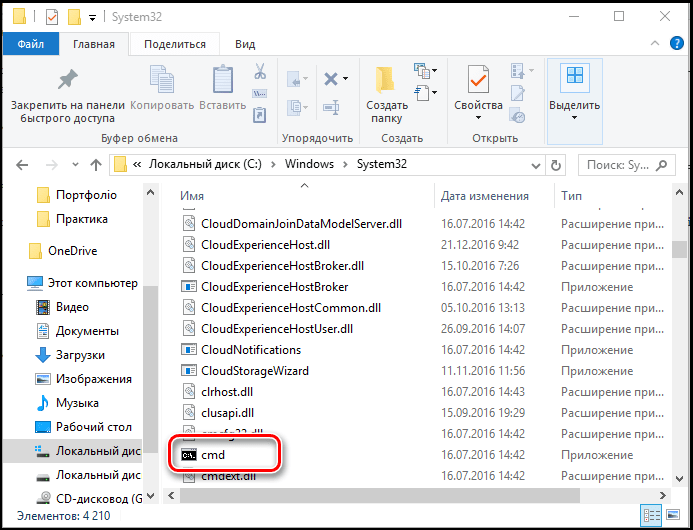Open Свойства properties icon
The height and width of the screenshot is (530, 693).
point(478,80)
